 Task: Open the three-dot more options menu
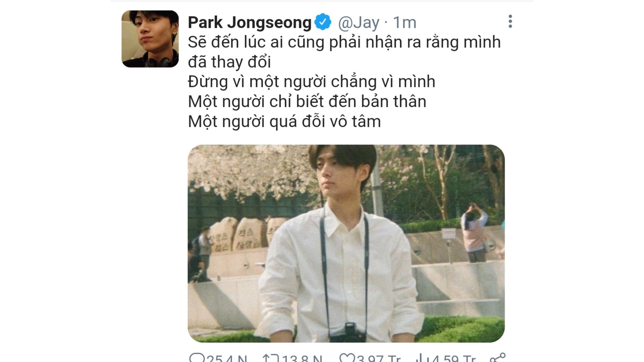pos(510,21)
